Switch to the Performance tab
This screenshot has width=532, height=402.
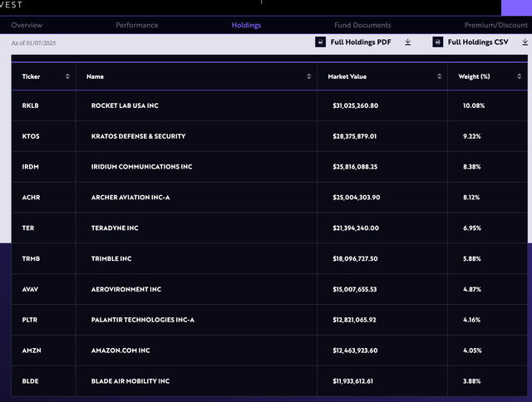coord(136,25)
